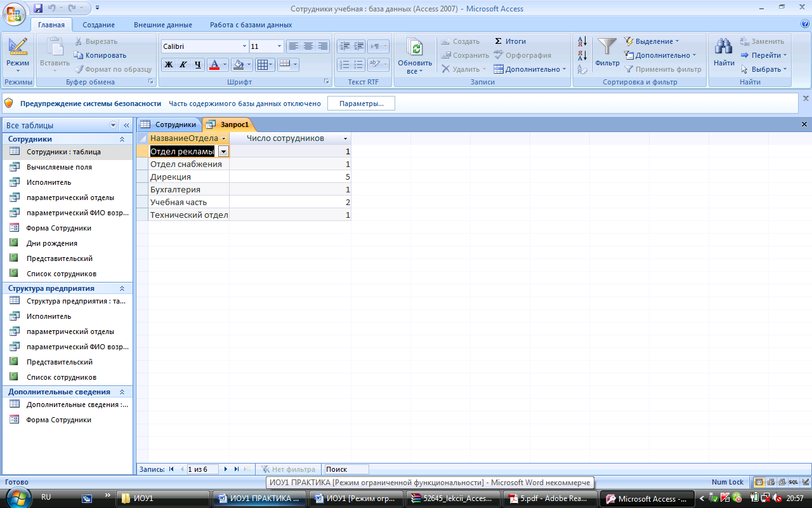Save using Quick Access toolbar icon
The height and width of the screenshot is (508, 812).
(x=38, y=8)
